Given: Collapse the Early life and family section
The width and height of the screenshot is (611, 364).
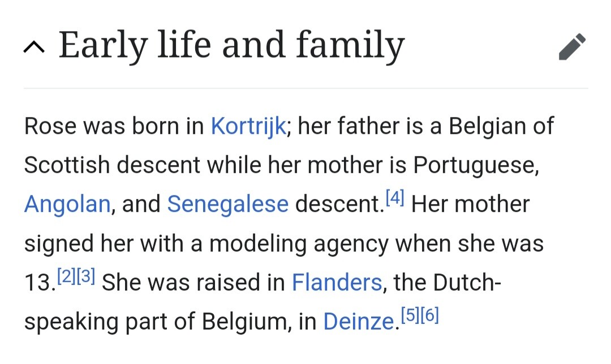Looking at the screenshot, I should 35,48.
